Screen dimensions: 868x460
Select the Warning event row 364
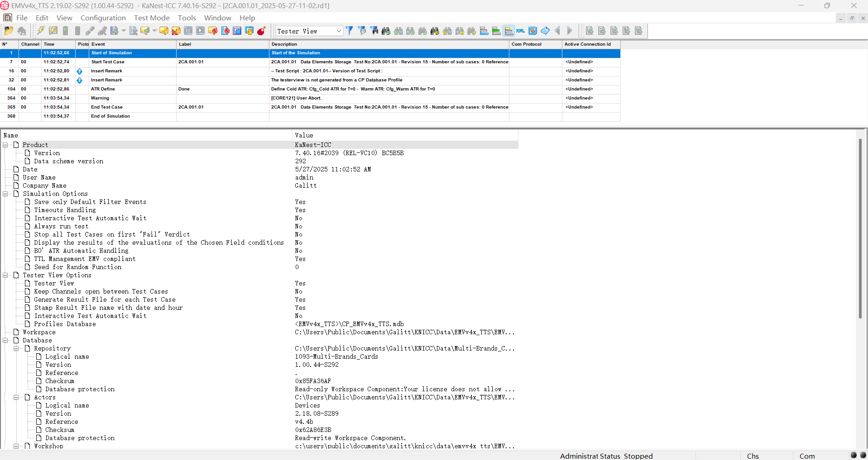[x=100, y=98]
